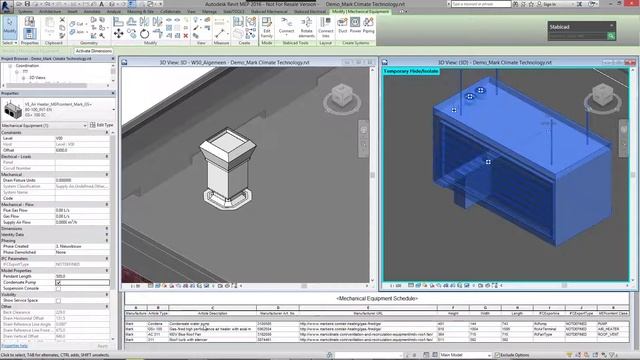Click the Offset tool in Modify panel
The height and width of the screenshot is (360, 640).
click(131, 21)
